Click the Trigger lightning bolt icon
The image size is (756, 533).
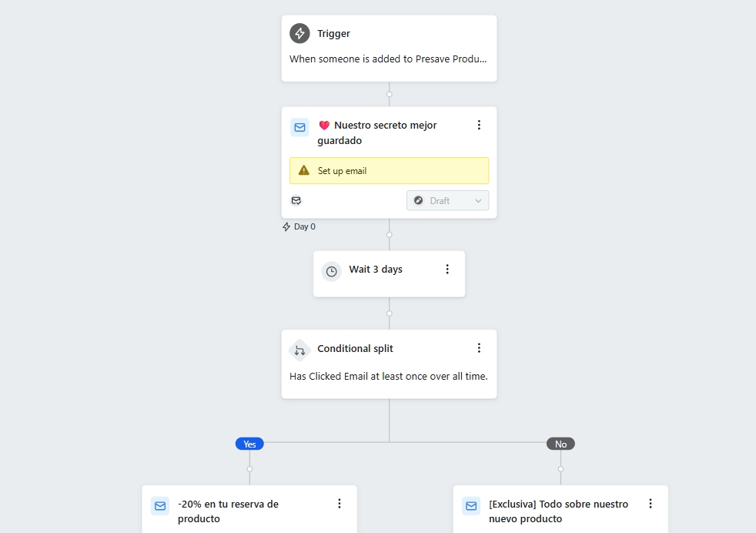pyautogui.click(x=299, y=33)
